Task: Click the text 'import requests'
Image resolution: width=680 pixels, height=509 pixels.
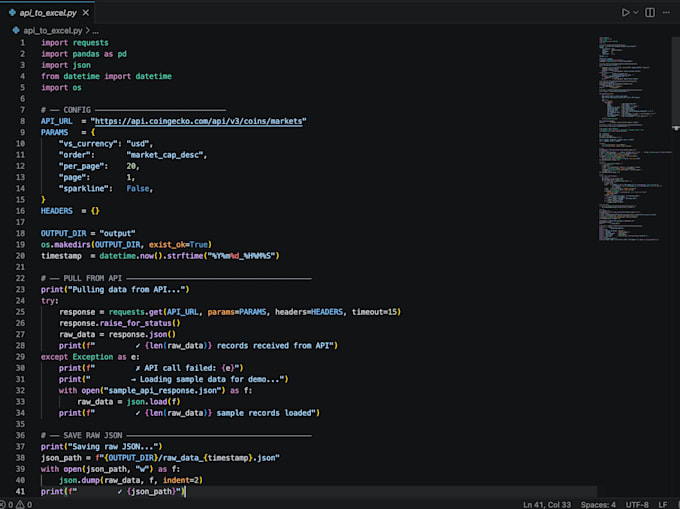Action: 75,42
